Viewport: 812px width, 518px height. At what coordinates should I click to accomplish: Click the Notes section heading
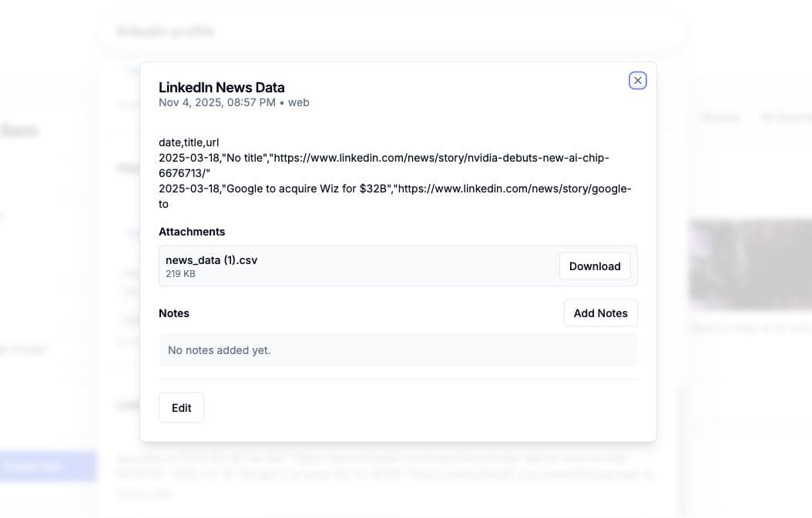[x=174, y=312]
